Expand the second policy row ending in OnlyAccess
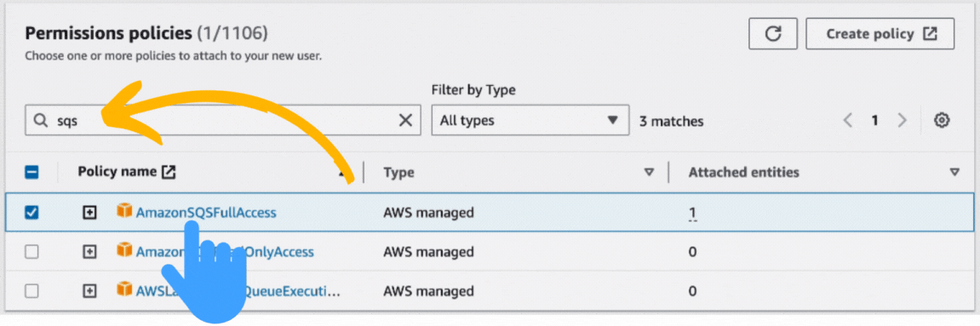The image size is (980, 326). (x=90, y=252)
